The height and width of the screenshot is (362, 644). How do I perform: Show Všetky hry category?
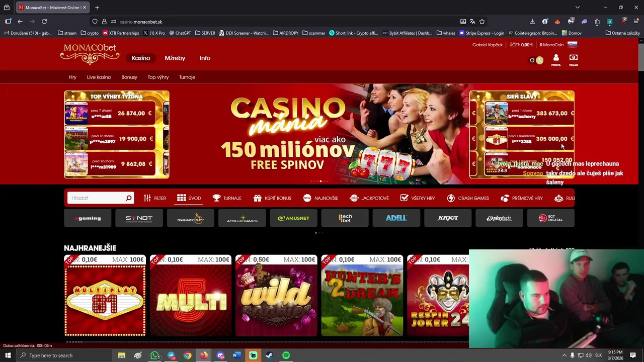(418, 198)
